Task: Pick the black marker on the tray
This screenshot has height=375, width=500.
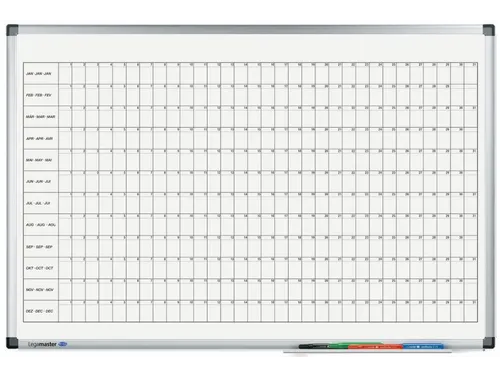Action: pos(313,346)
